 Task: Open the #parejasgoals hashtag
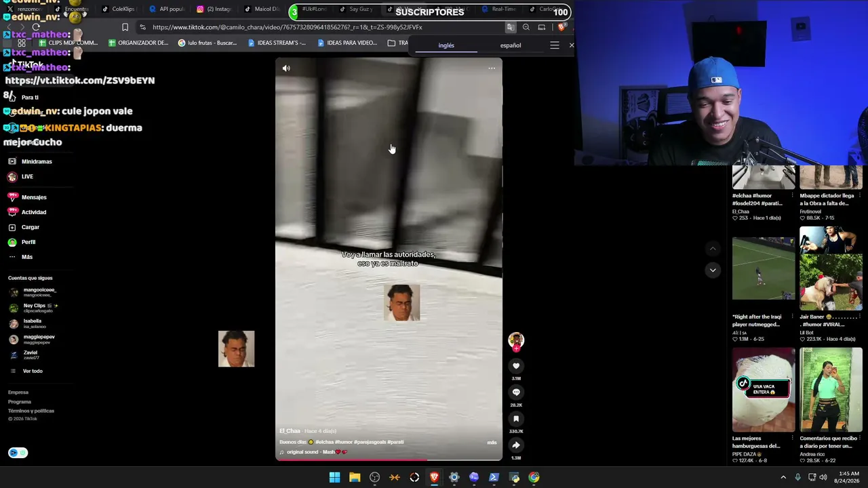[370, 442]
